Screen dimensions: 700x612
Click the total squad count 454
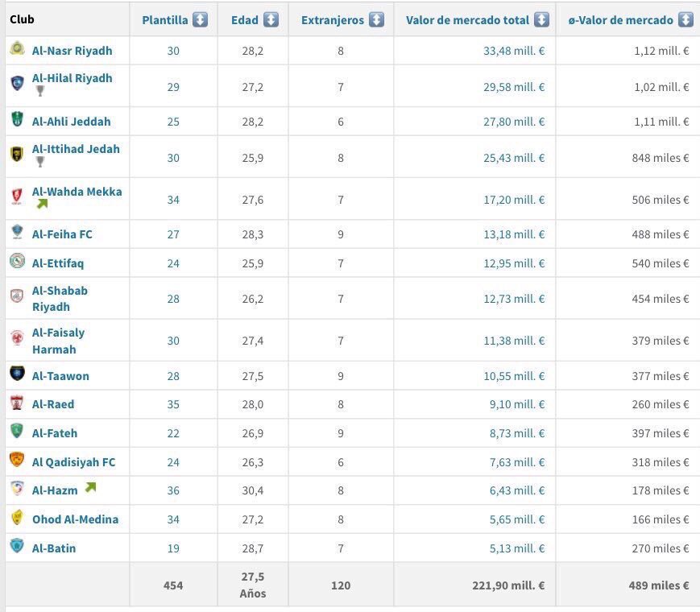173,585
